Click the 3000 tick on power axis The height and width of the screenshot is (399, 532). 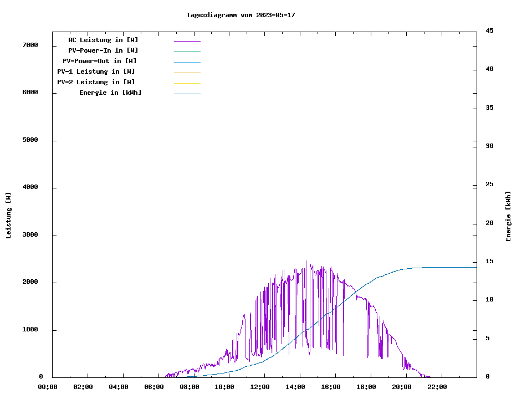[x=29, y=235]
